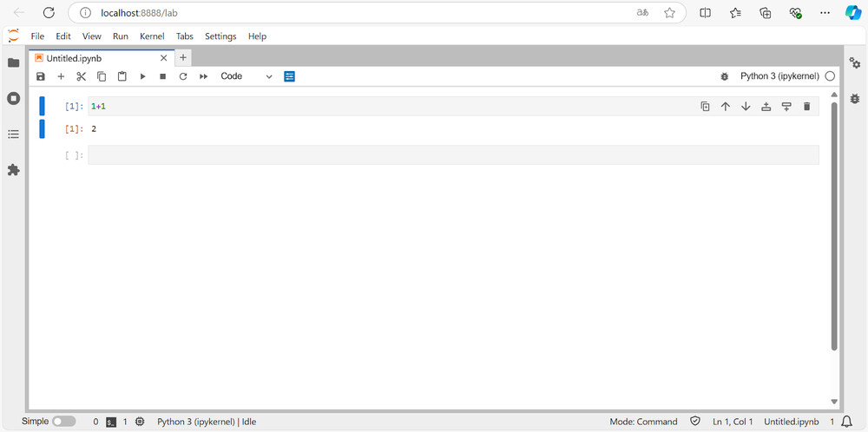This screenshot has height=432, width=868.
Task: Open the View menu
Action: [92, 36]
